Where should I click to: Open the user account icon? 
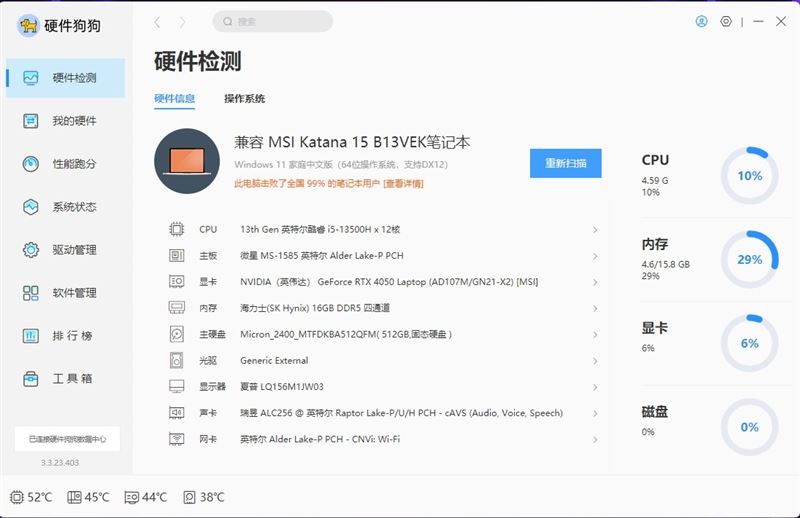tap(702, 21)
